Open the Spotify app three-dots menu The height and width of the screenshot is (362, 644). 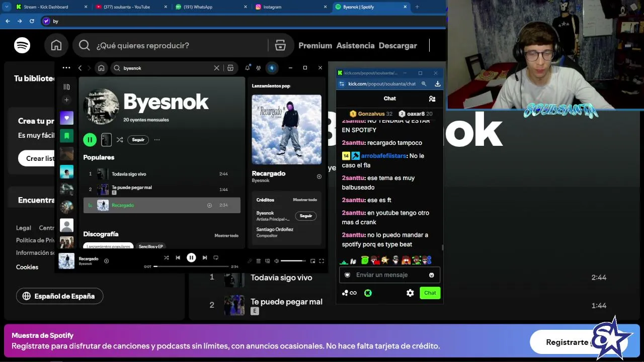(x=66, y=68)
